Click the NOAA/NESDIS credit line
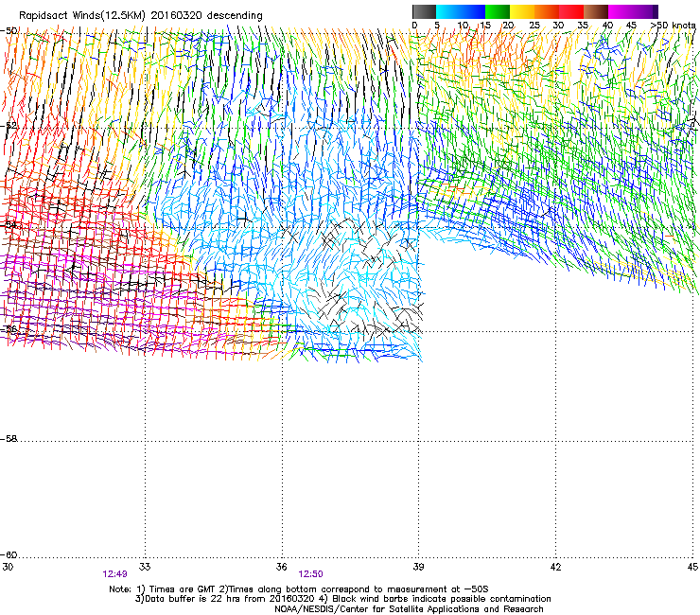This screenshot has width=700, height=615. (409, 609)
